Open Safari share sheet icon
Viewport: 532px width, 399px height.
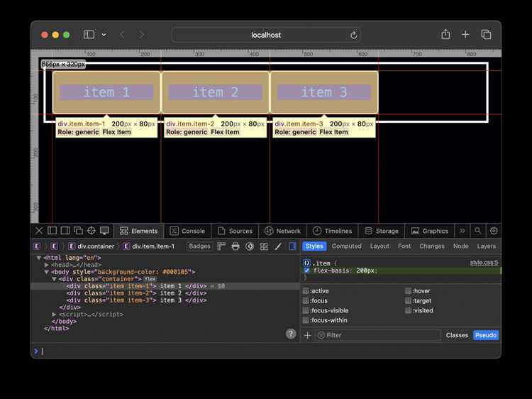click(x=445, y=34)
